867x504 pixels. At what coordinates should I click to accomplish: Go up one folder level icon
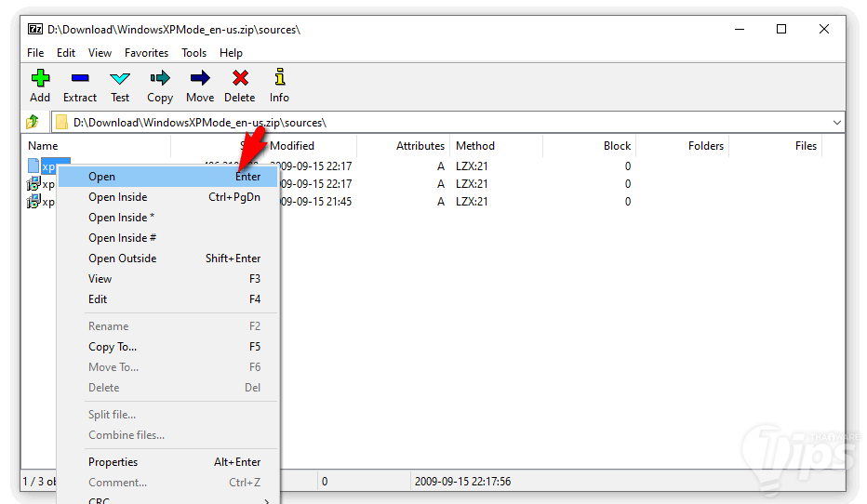[x=33, y=122]
